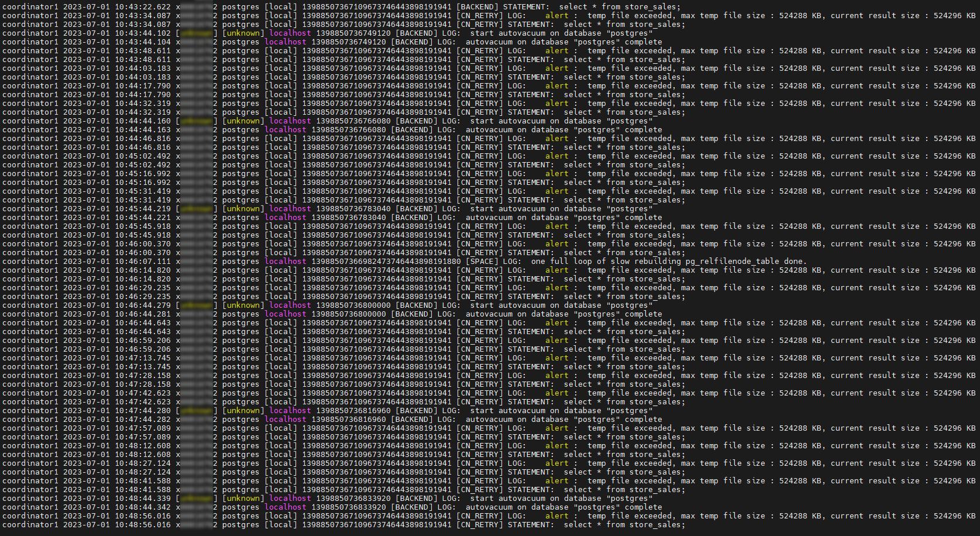Select 'alert' in the 10:43:34.087 LOG line
This screenshot has height=536, width=980.
[x=557, y=16]
